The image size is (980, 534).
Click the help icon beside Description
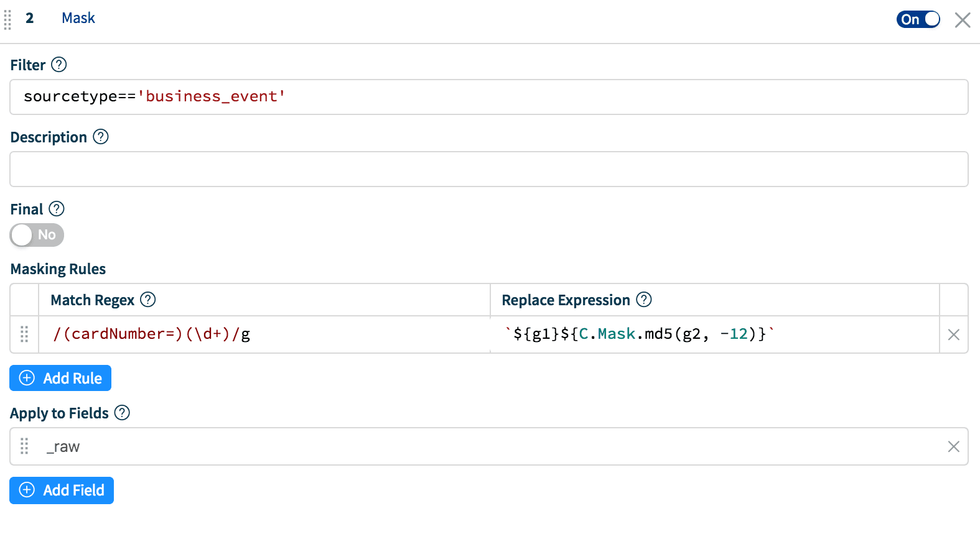(101, 137)
